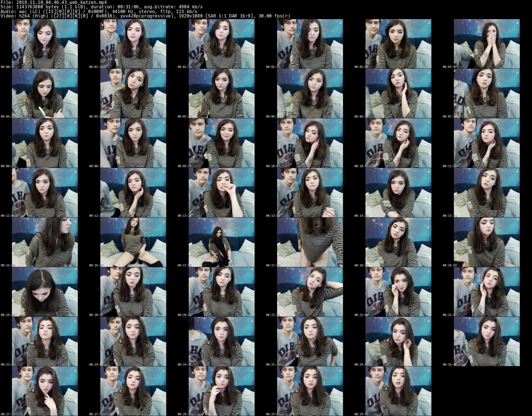Open the thumbnail at 00:00:37

pos(45,44)
